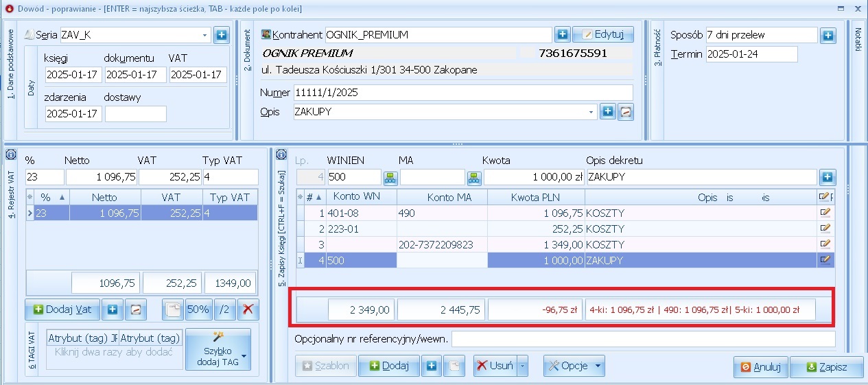Click the Opcjonalny nr referencyjny input field
The image size is (868, 385).
(x=643, y=339)
